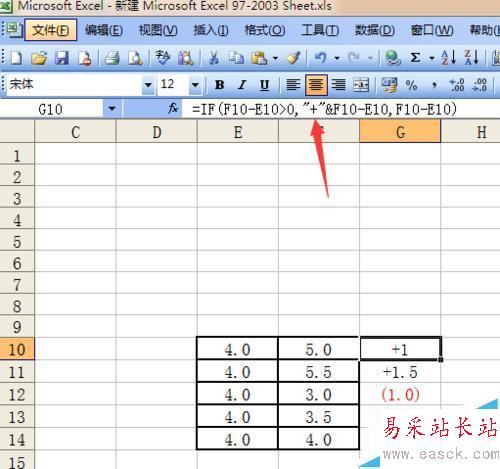Click the Permission icon next to Save
The width and height of the screenshot is (500, 469).
pyautogui.click(x=85, y=58)
